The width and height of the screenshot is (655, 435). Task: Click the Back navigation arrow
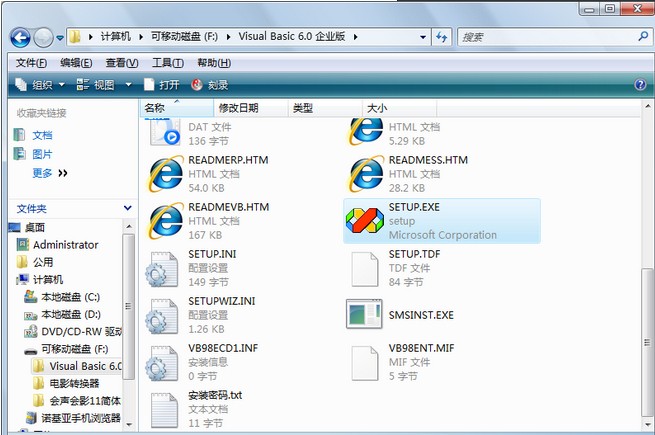(20, 38)
